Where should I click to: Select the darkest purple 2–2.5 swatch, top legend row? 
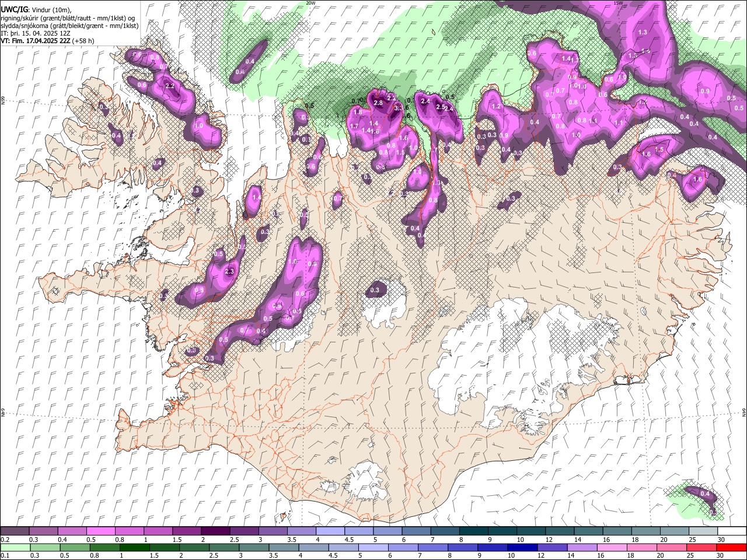pos(215,531)
